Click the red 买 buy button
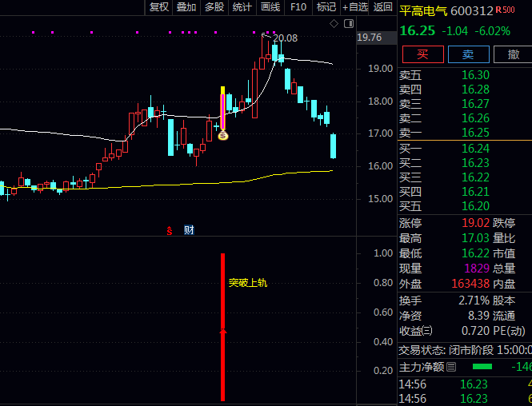This screenshot has height=406, width=532. click(422, 54)
